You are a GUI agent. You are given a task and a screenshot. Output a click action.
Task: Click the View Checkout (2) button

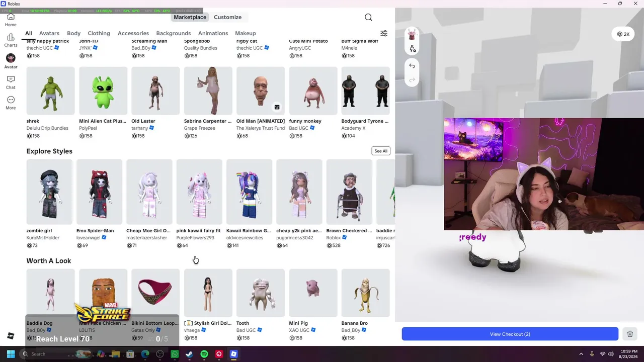tap(510, 334)
